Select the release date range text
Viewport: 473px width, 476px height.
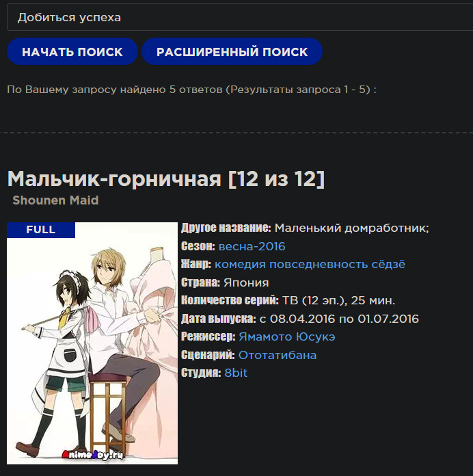(339, 319)
